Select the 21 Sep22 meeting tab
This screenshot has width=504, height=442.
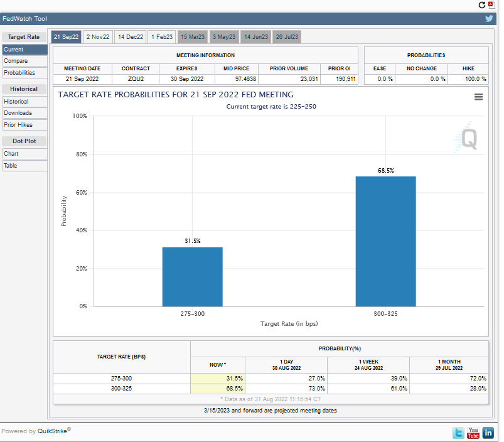pyautogui.click(x=66, y=37)
